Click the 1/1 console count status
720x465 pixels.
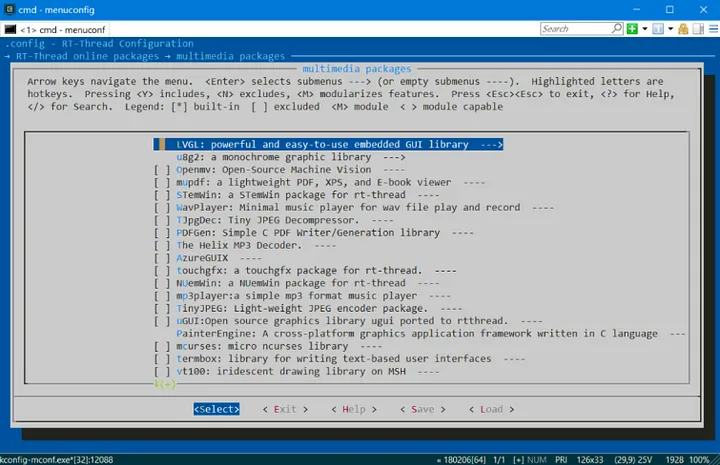tap(499, 459)
